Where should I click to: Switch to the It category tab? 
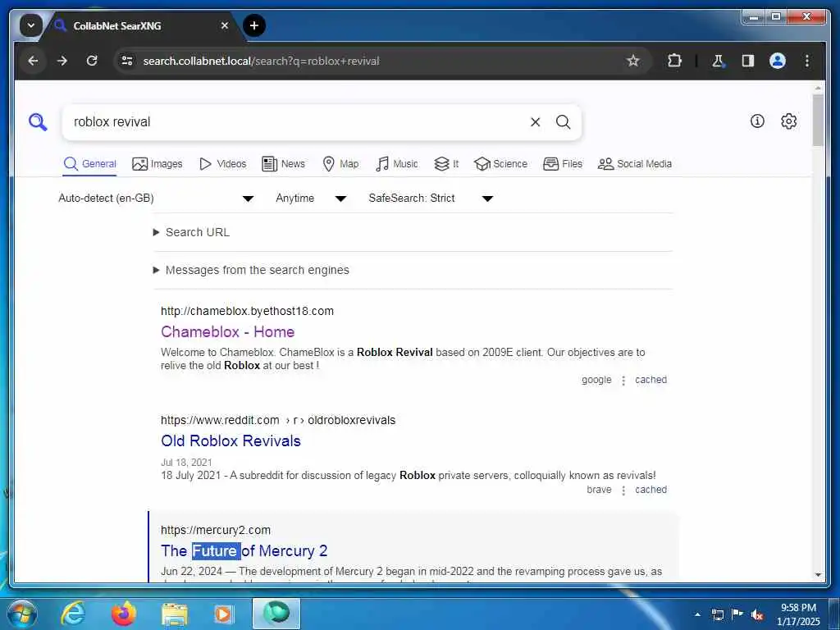[446, 164]
